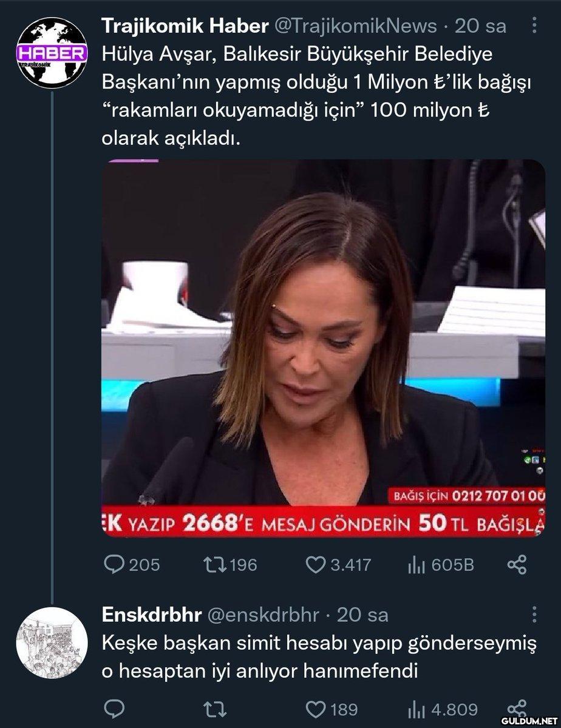The width and height of the screenshot is (561, 728).
Task: Share the Trajikomik Haber tweet
Action: (516, 565)
